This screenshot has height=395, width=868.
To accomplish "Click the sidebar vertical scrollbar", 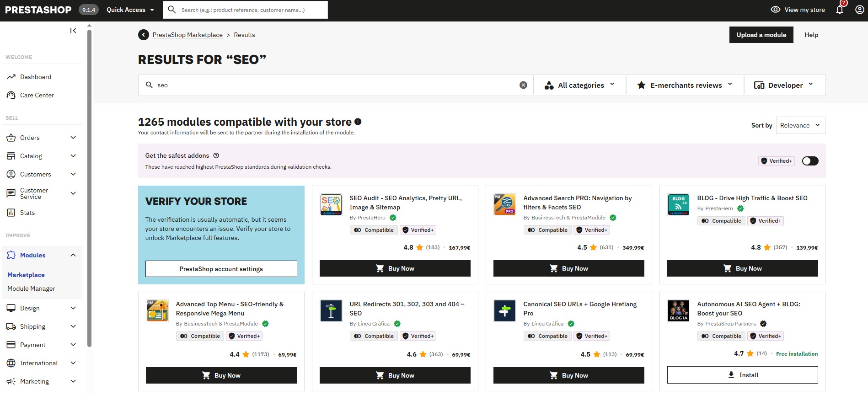I will [x=89, y=187].
